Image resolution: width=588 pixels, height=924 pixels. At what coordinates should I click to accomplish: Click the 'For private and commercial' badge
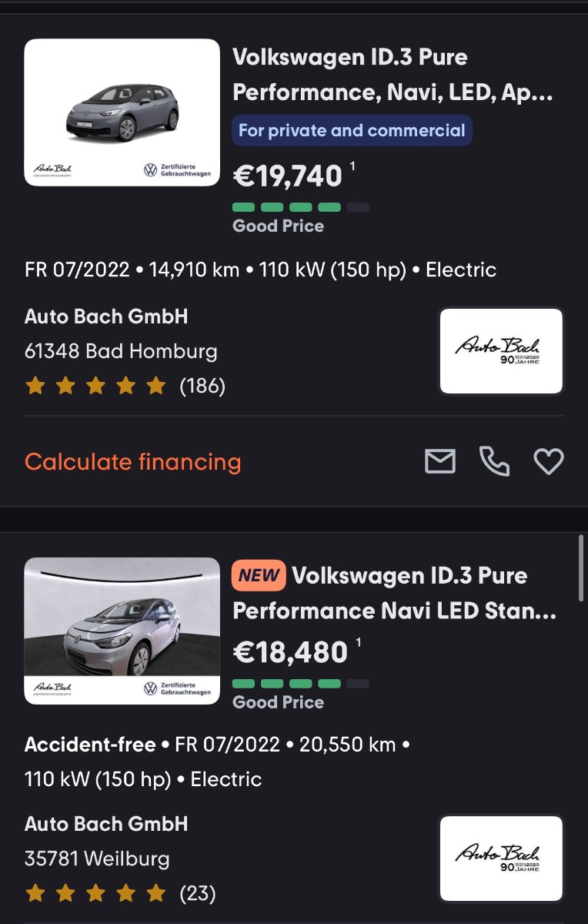352,130
